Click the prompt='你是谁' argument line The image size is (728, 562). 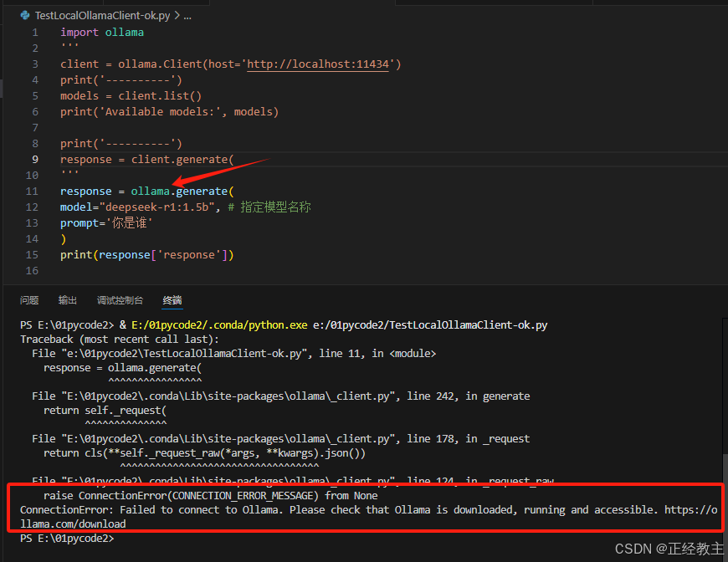[x=106, y=223]
